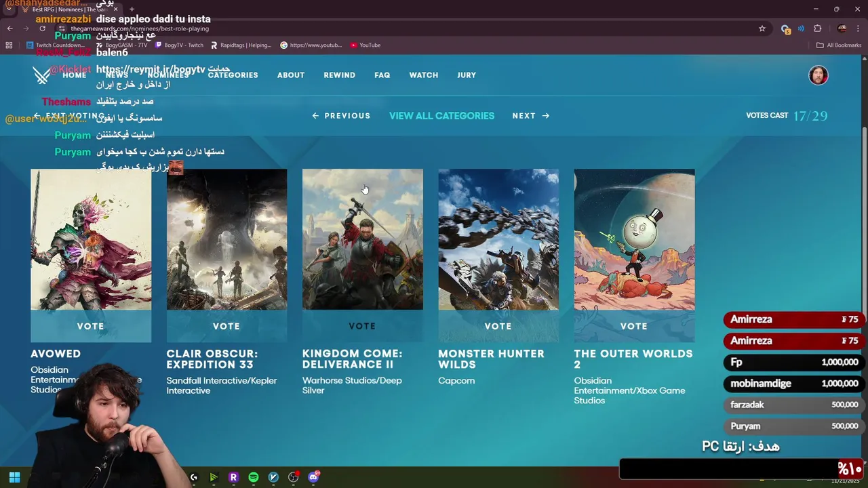Click The Outer Worlds 2 cover art
The height and width of the screenshot is (488, 868).
point(634,239)
